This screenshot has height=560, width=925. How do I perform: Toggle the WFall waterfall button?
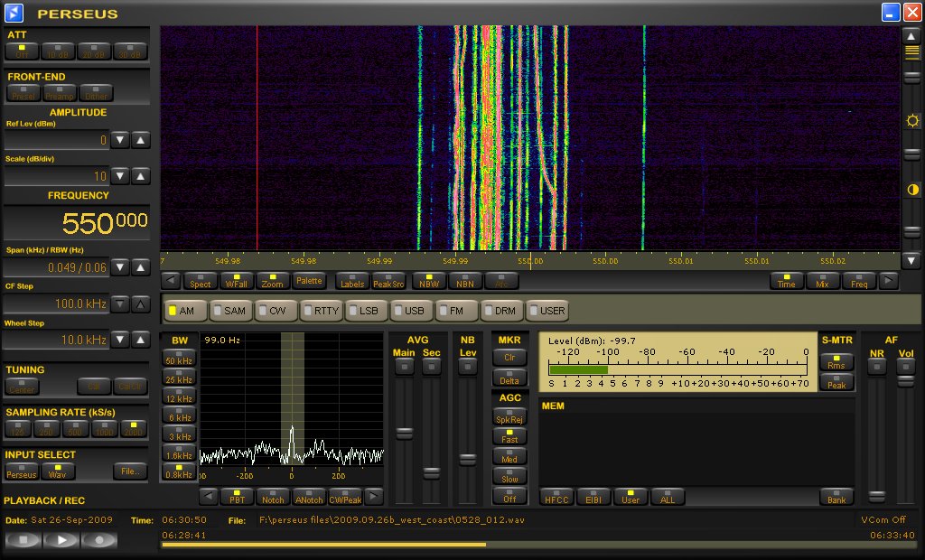point(237,281)
